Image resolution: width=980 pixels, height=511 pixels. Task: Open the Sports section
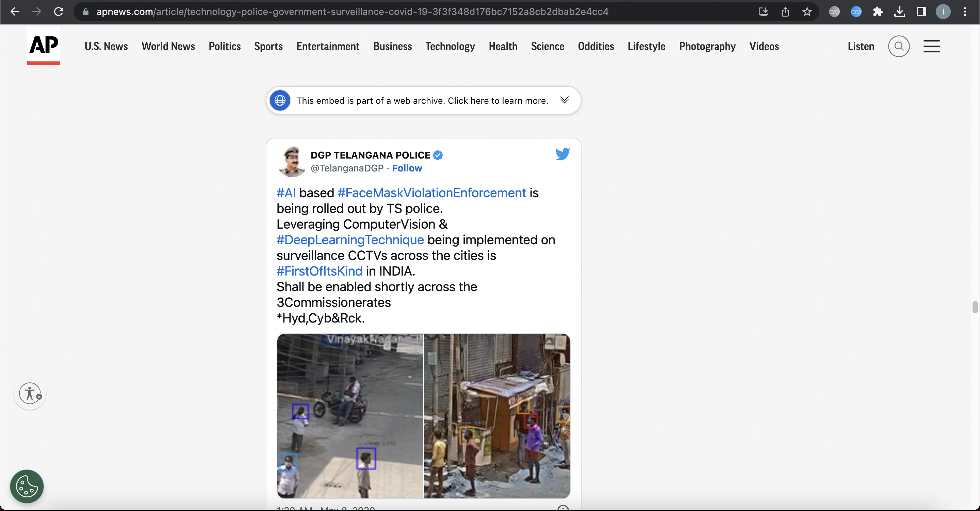point(268,46)
